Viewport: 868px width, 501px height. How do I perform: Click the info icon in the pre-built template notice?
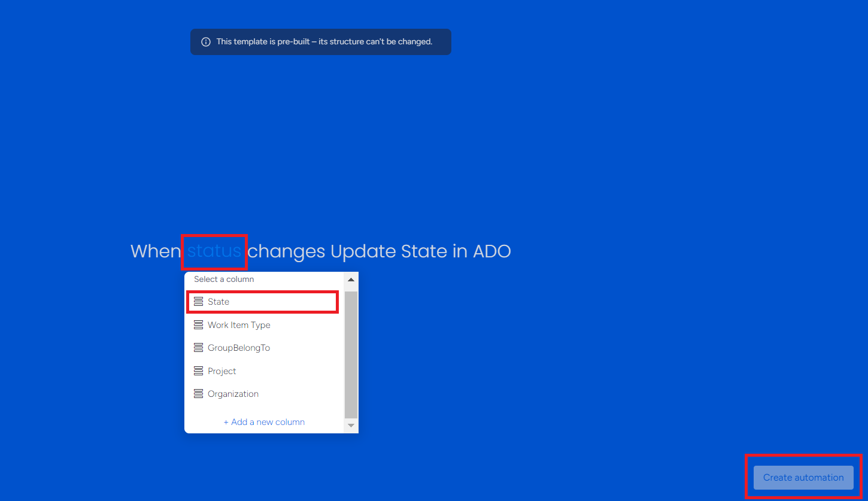[206, 42]
